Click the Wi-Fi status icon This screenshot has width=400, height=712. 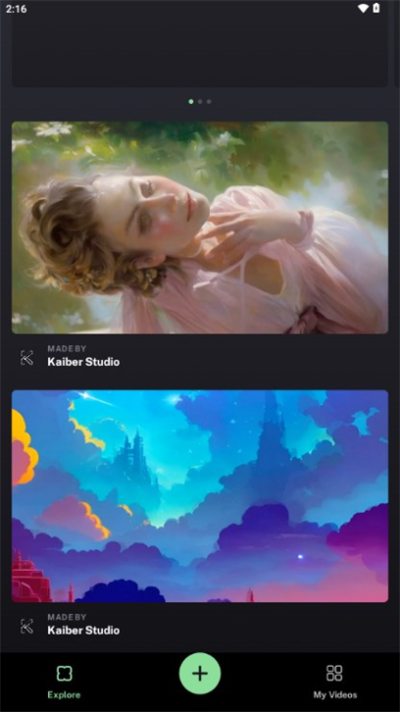363,8
